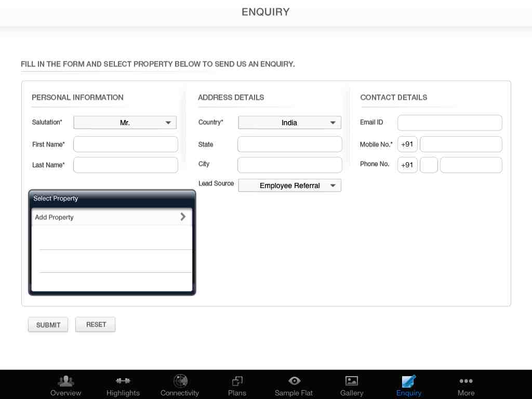532x399 pixels.
Task: Expand the Country dropdown showing India
Action: coord(289,123)
